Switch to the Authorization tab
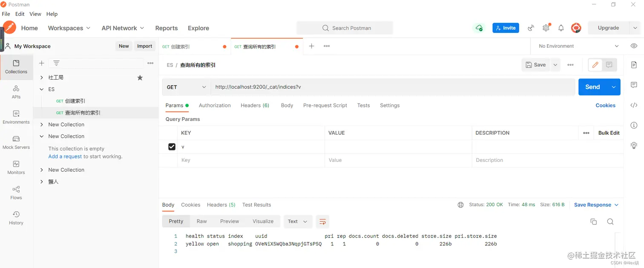Screen dimensions: 644x268 (215, 105)
